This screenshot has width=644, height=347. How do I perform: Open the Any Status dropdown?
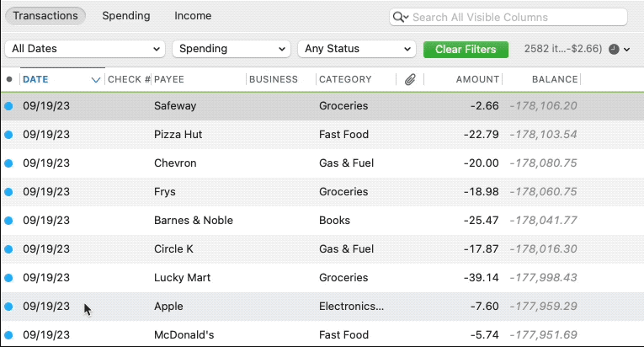tap(357, 49)
